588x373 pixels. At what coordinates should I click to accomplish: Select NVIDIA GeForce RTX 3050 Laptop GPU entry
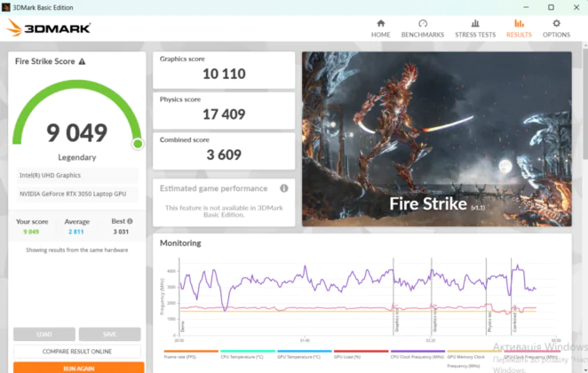point(77,194)
